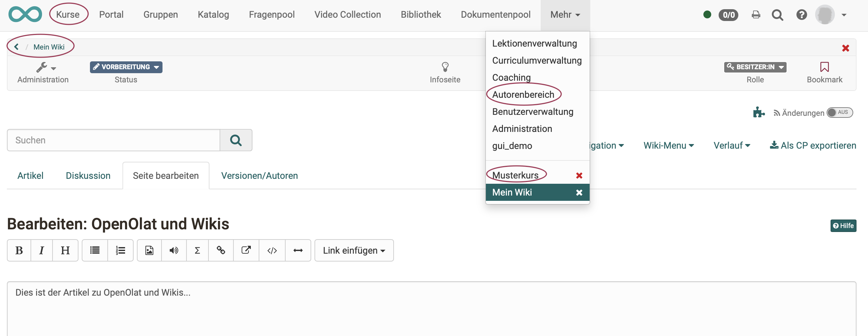Insert an image into the wiki page
This screenshot has width=868, height=336.
click(149, 250)
